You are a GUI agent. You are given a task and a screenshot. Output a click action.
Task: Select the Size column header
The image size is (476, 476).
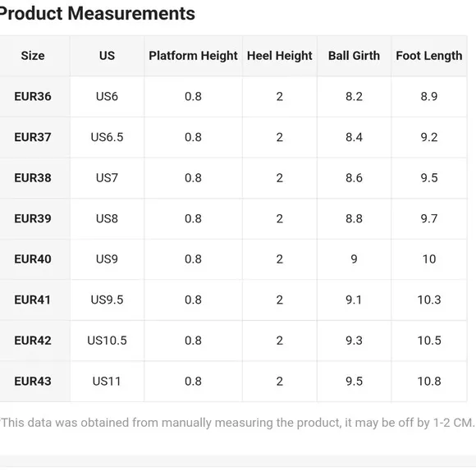click(x=33, y=56)
